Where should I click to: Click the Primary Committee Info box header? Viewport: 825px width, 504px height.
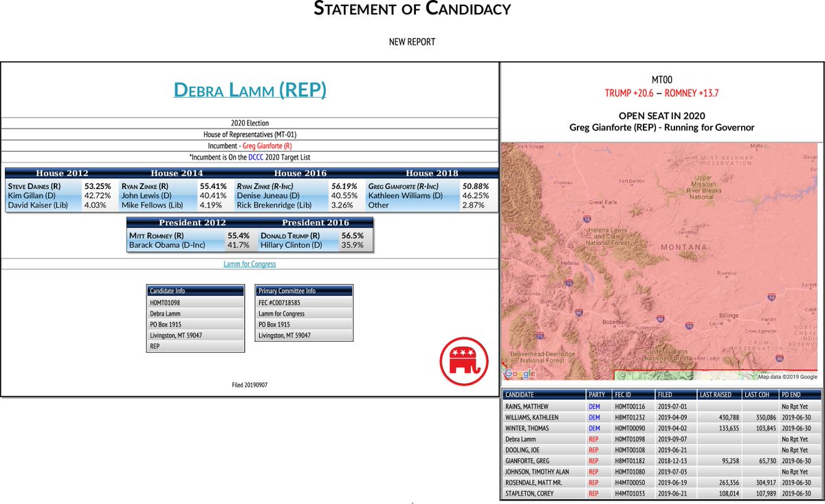coord(304,291)
